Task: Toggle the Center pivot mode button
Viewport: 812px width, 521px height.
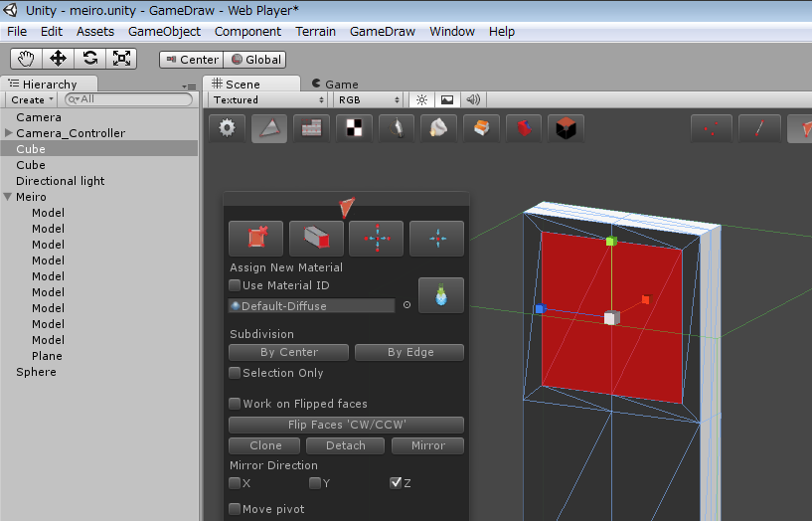Action: [192, 60]
